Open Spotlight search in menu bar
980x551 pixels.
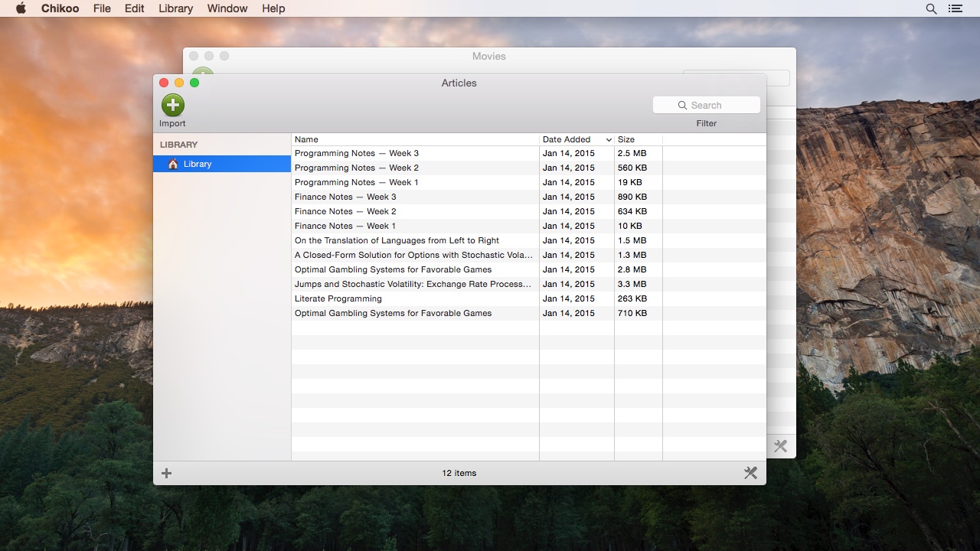pos(931,8)
